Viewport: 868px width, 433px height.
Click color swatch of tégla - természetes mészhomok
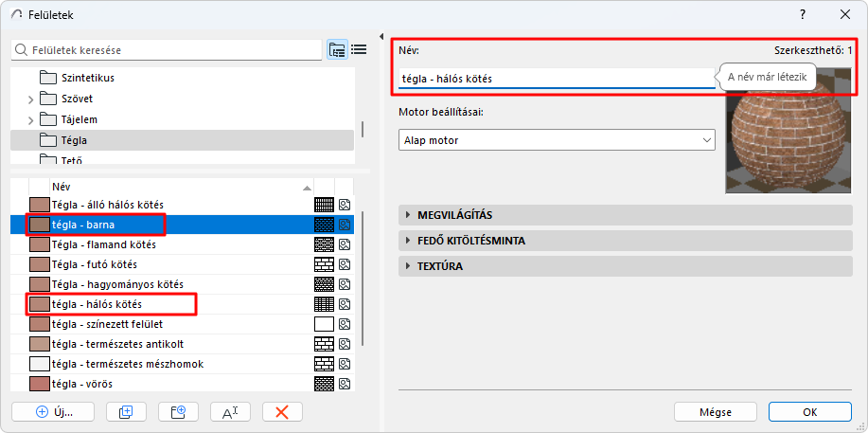click(39, 364)
